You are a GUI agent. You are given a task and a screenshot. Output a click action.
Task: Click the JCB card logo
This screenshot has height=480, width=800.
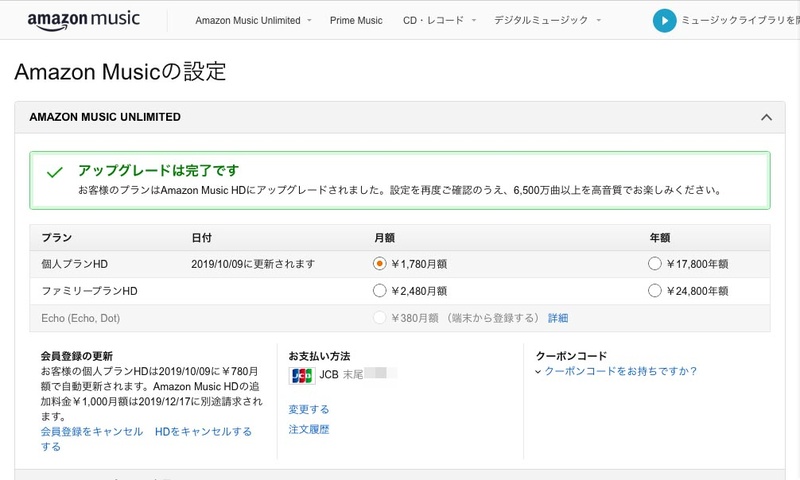tap(302, 376)
